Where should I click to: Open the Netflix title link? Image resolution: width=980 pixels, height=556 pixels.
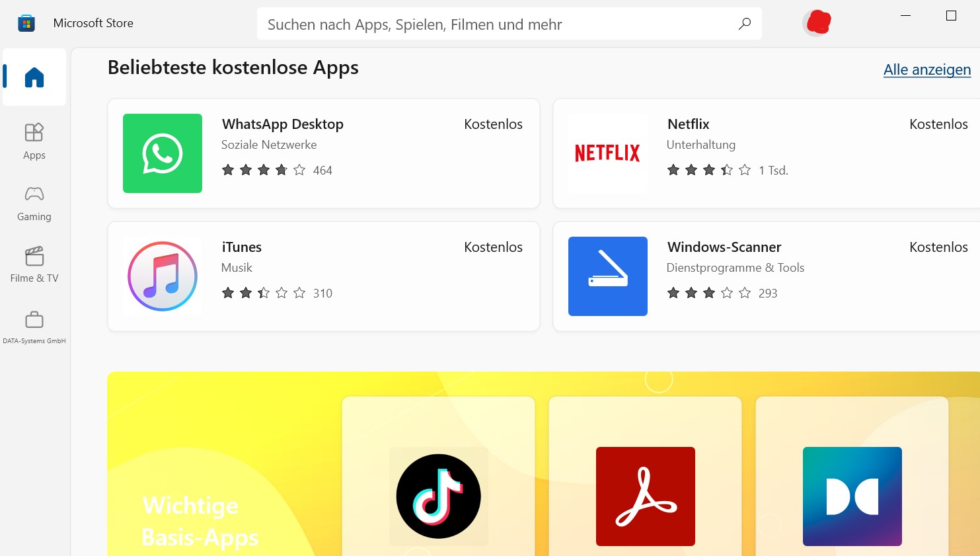689,124
